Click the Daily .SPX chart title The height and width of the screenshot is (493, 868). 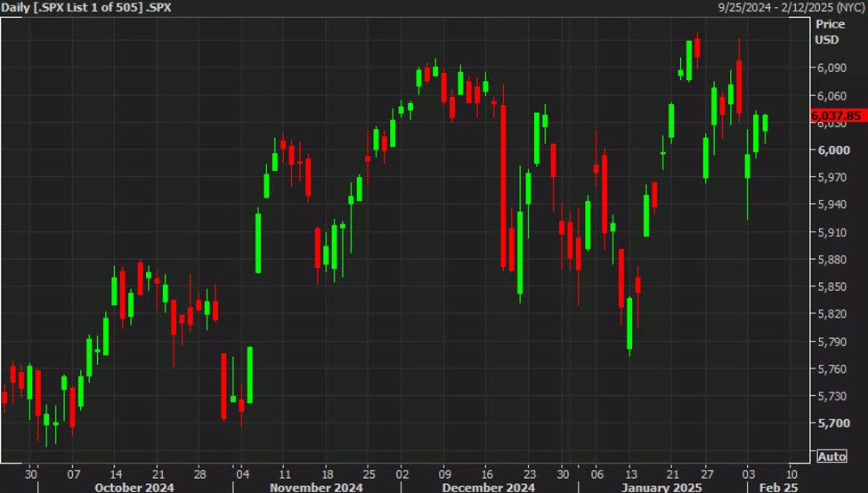[x=87, y=7]
